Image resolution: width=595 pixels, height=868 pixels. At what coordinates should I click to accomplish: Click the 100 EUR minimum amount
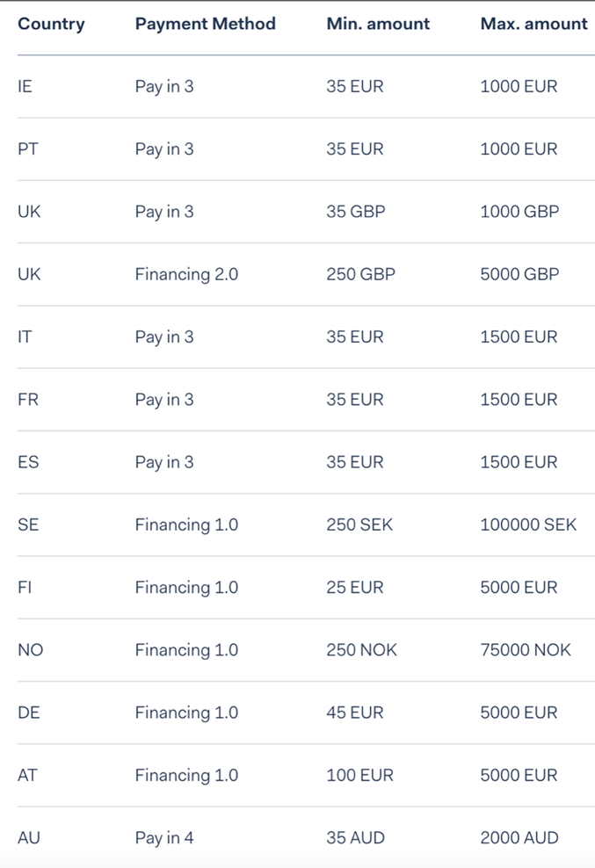(x=359, y=775)
